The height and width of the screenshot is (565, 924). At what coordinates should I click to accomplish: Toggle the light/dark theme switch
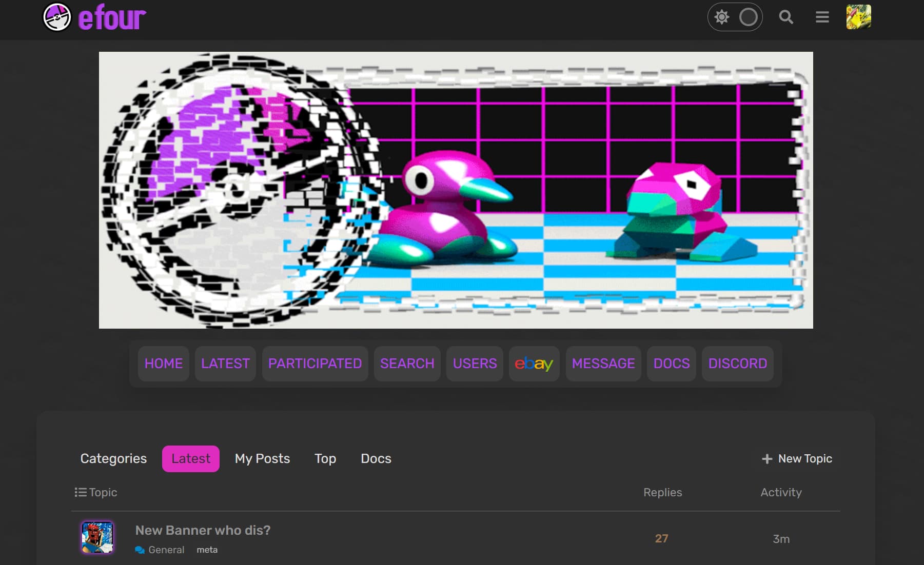click(735, 17)
